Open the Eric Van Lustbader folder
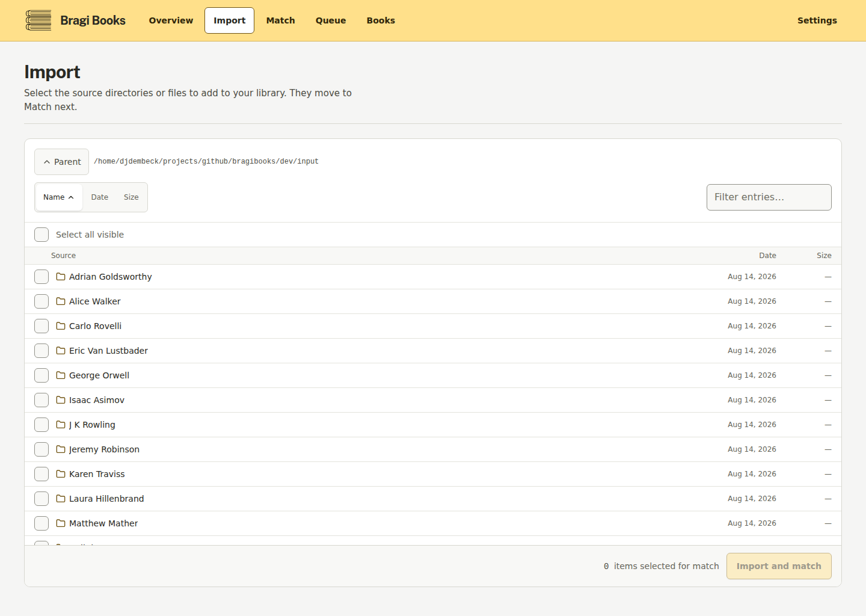Screen dimensions: 866x616 coord(108,351)
